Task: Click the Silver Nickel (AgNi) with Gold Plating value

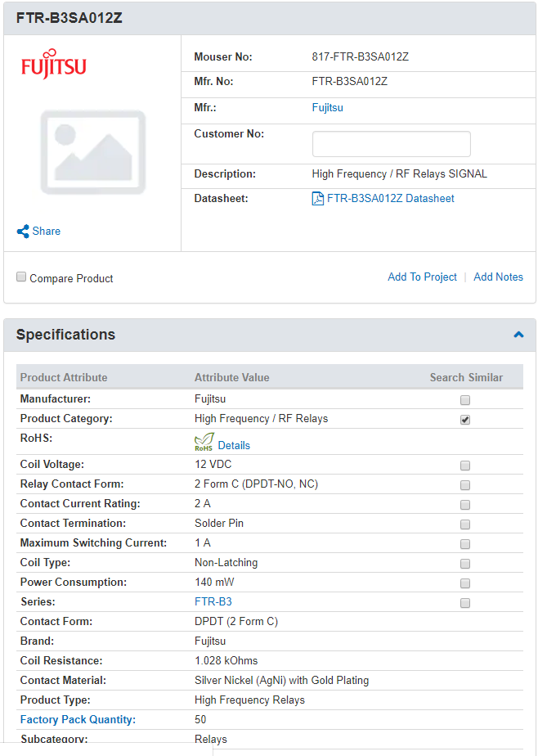Action: point(282,680)
